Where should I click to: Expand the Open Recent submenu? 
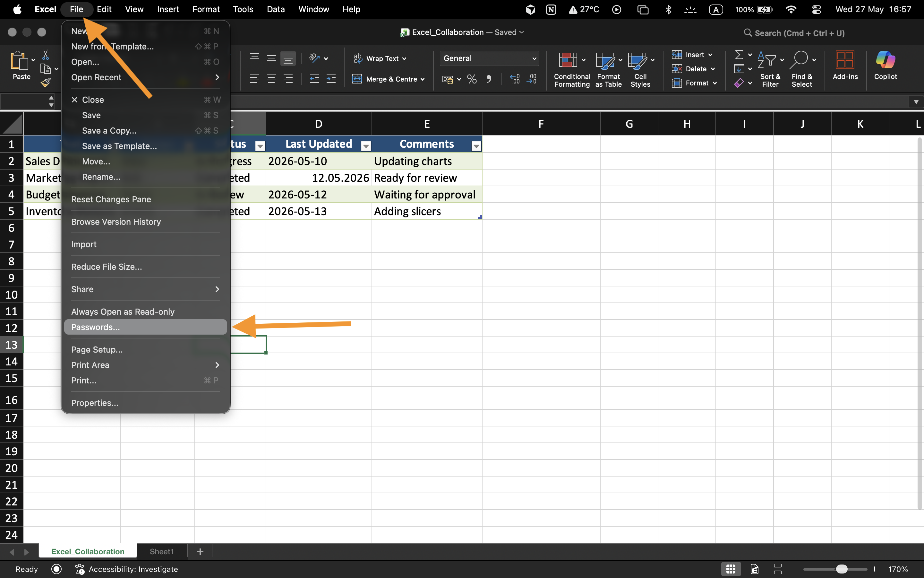click(145, 77)
